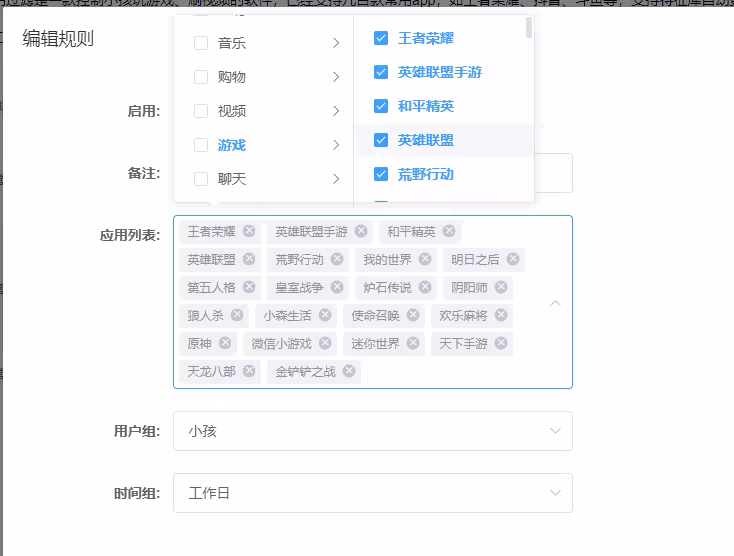Check the 音乐 category checkbox

(x=201, y=43)
